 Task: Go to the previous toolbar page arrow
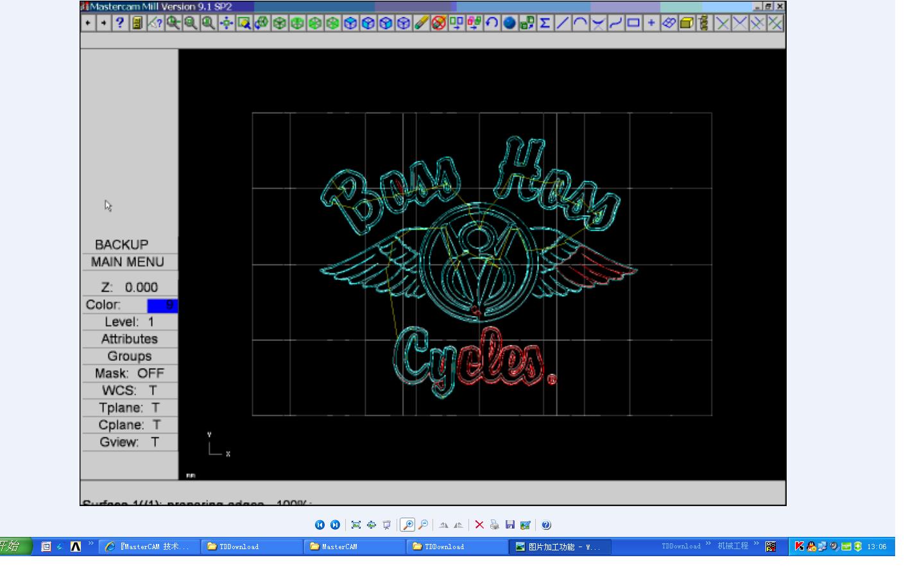[x=88, y=23]
